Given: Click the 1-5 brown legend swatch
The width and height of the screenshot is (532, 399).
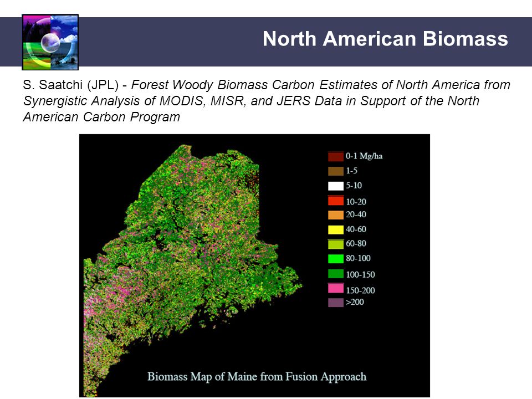Looking at the screenshot, I should point(336,171).
